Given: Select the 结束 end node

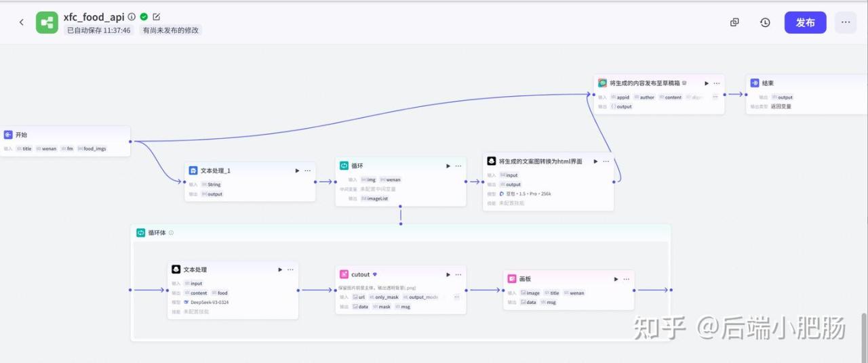Looking at the screenshot, I should 767,83.
